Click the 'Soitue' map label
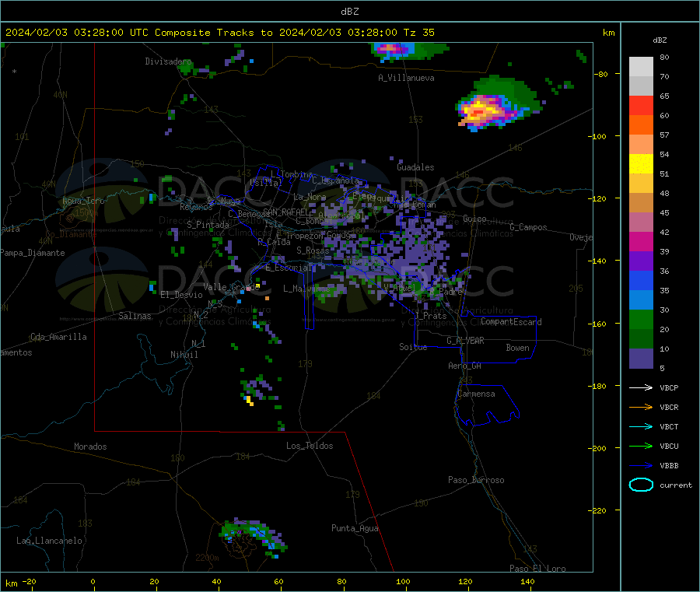Screen dimensions: 700x592 pyautogui.click(x=413, y=347)
